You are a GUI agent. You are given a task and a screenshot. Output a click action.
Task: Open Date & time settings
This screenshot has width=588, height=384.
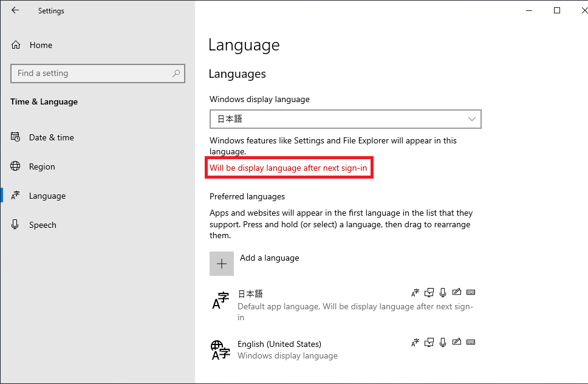pos(52,137)
